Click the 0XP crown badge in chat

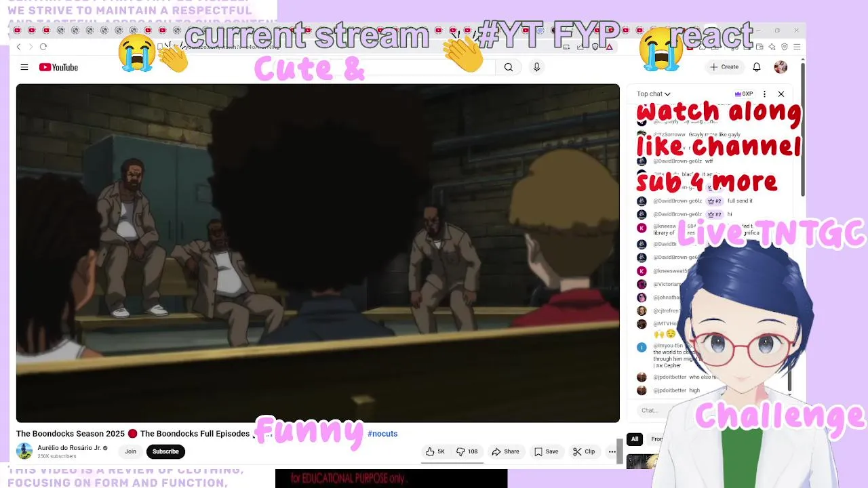click(744, 94)
